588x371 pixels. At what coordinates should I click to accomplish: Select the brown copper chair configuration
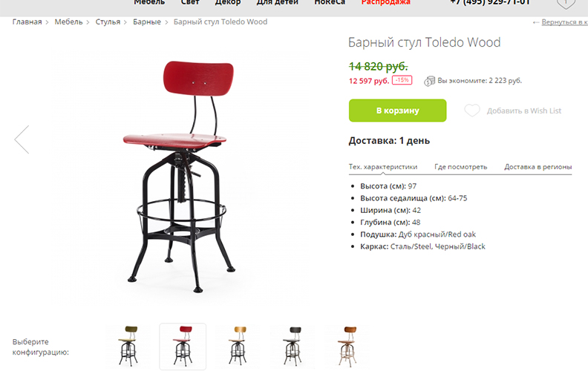tap(347, 346)
